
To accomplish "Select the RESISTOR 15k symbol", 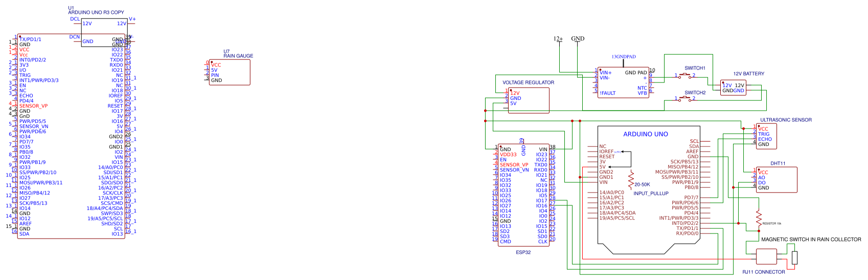I will pyautogui.click(x=759, y=219).
